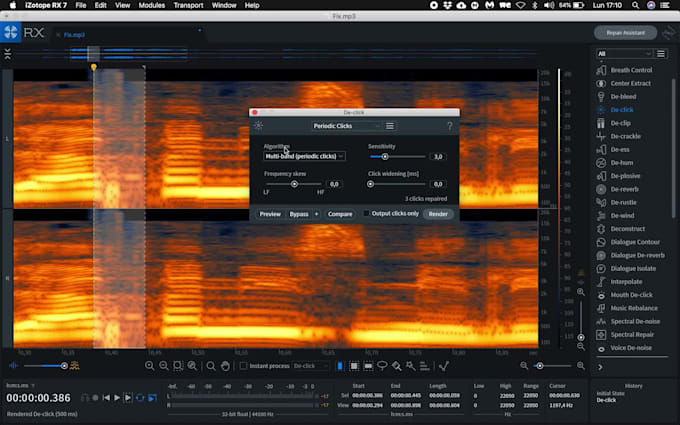The height and width of the screenshot is (425, 680).
Task: Open the De-rustle module
Action: click(x=625, y=203)
